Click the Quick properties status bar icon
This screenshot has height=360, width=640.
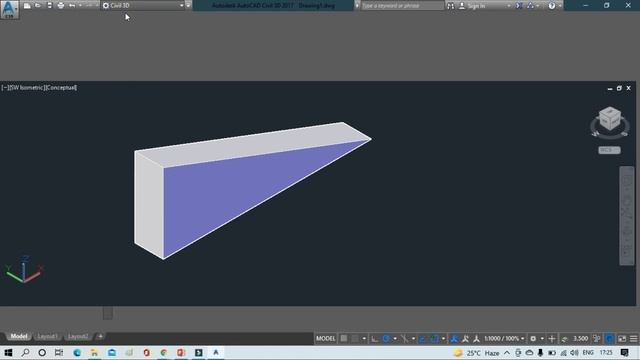(x=597, y=338)
